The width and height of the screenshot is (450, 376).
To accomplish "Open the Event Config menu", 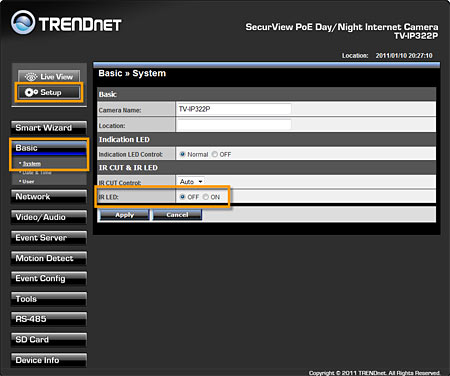I will coord(49,279).
